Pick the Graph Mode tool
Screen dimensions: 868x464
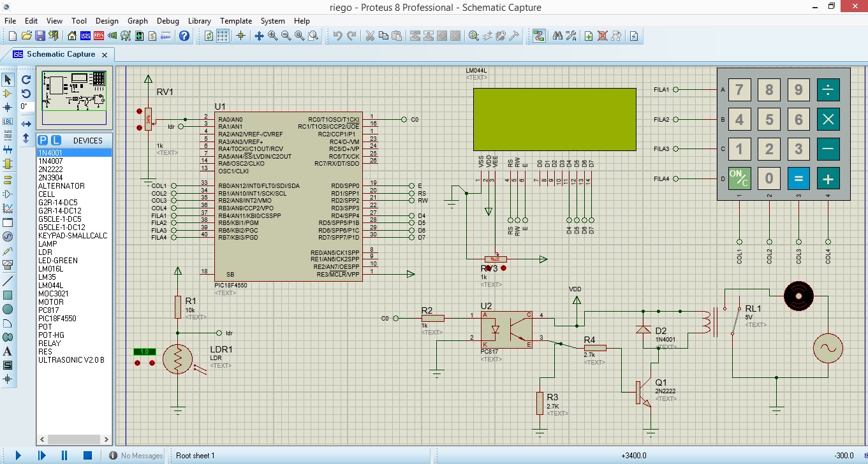(x=8, y=208)
